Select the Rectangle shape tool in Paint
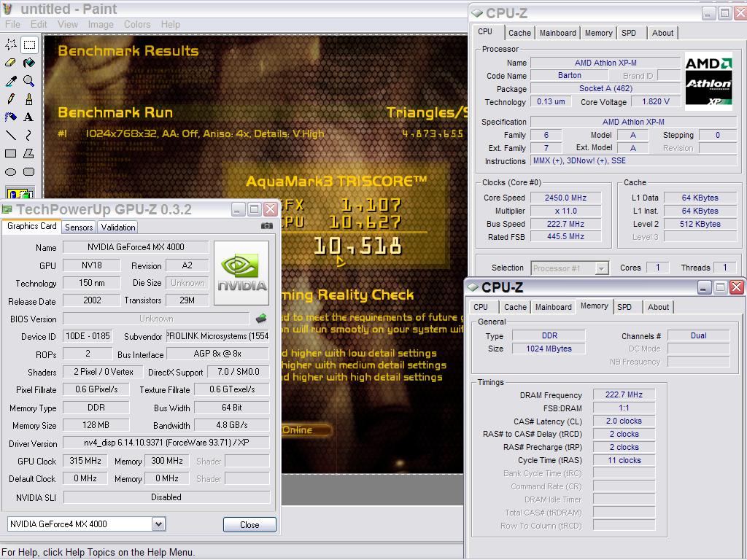 [x=11, y=153]
